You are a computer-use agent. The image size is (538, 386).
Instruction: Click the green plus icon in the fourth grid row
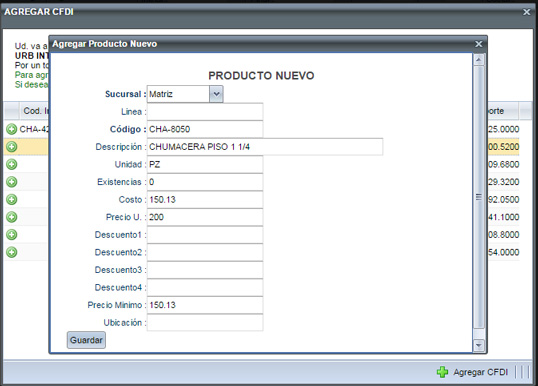coord(12,182)
